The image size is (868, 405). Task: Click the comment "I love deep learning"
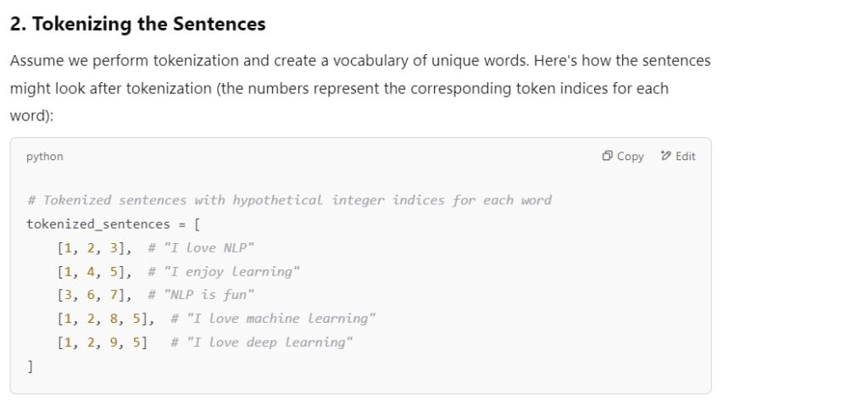click(x=261, y=343)
